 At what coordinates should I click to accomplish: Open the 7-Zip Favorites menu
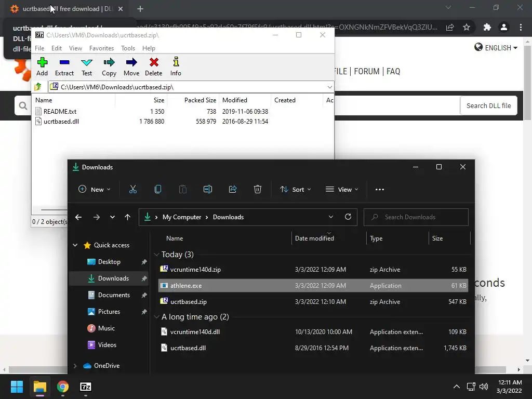(101, 48)
